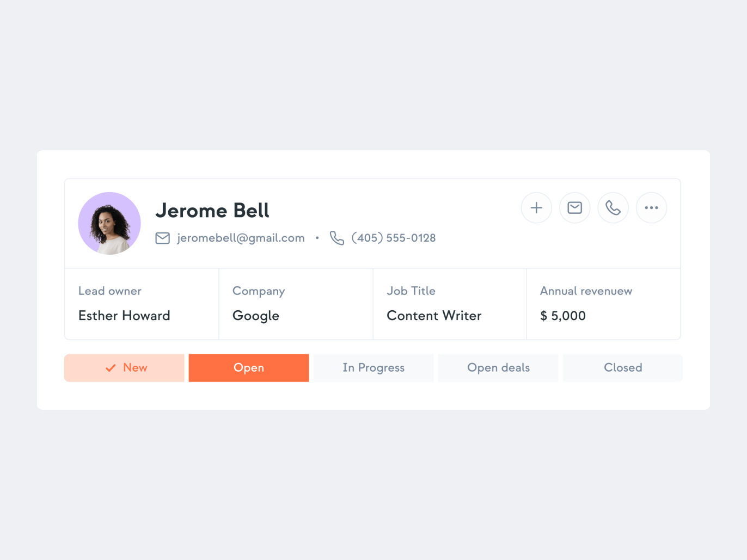747x560 pixels.
Task: Set the lead status to Closed
Action: [x=623, y=368]
